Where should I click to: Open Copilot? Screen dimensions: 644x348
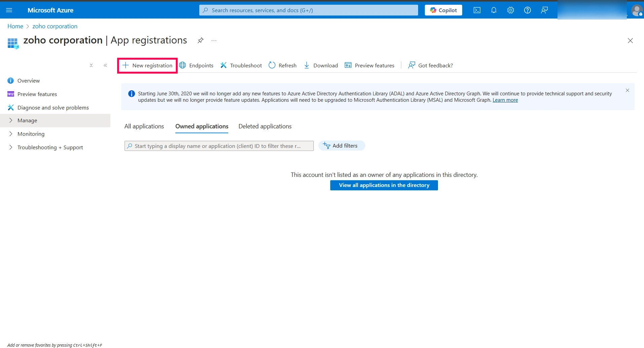pos(443,10)
